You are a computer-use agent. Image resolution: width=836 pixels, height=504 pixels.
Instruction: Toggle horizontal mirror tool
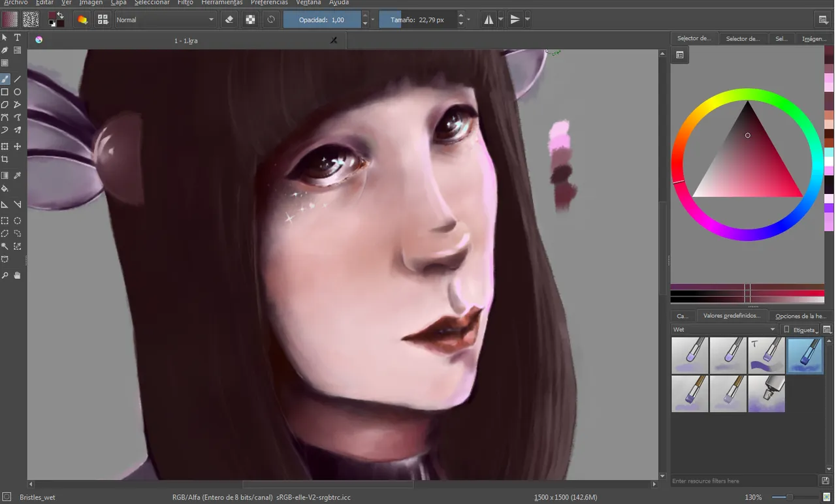coord(489,20)
